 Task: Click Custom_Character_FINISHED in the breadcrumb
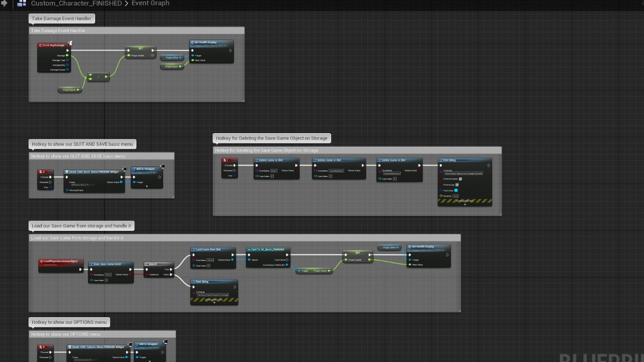pos(76,4)
